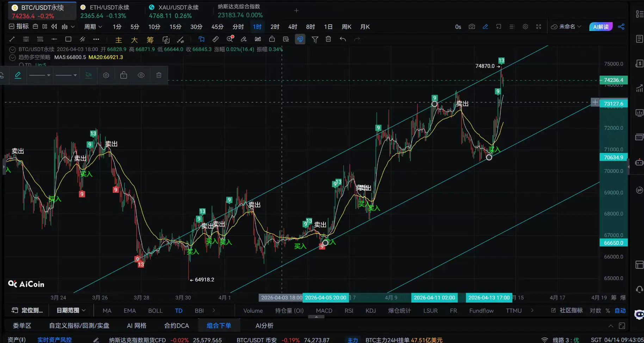Click the 2026-04-11 02:00 time marker
Image resolution: width=644 pixels, height=343 pixels.
434,298
